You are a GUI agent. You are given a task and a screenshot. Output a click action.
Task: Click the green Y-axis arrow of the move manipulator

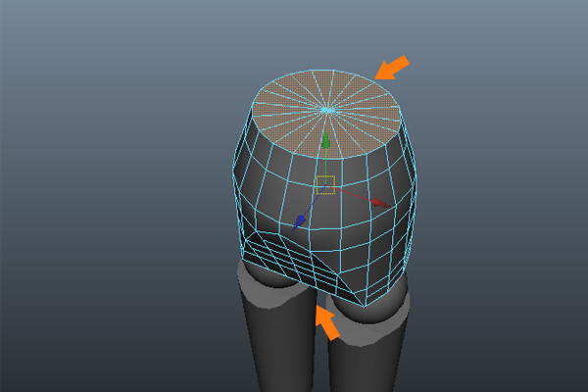pos(326,140)
